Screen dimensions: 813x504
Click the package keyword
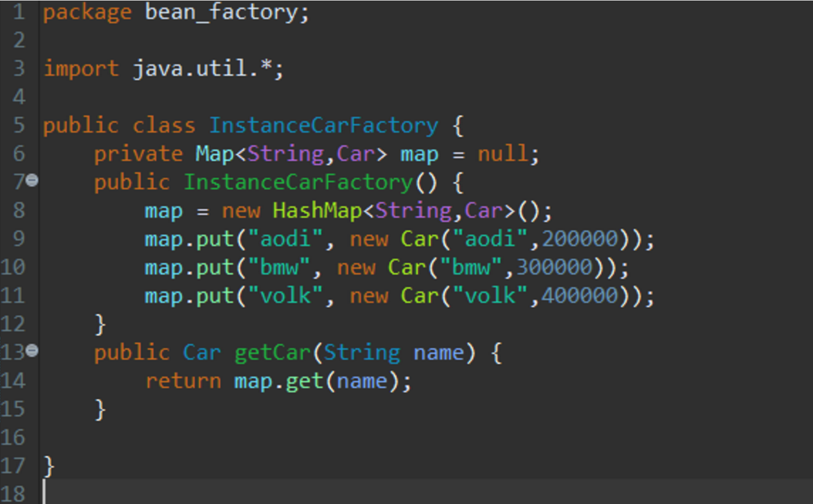pyautogui.click(x=87, y=12)
